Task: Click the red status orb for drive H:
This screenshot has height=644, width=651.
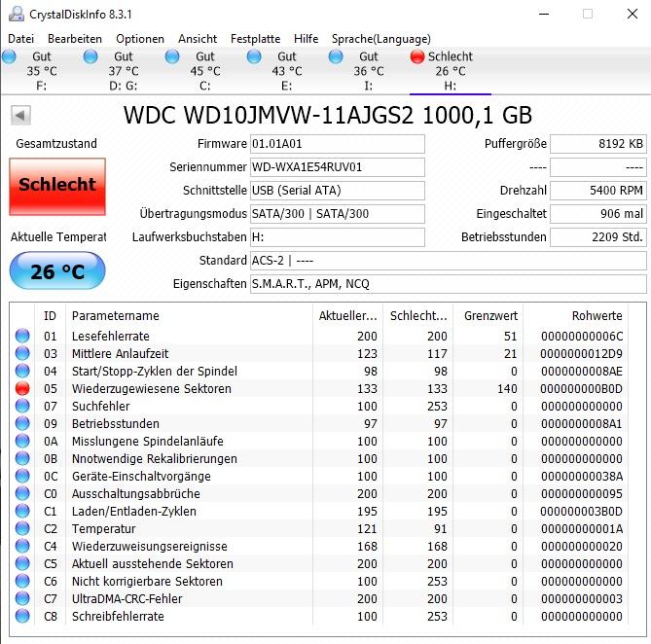Action: coord(417,56)
